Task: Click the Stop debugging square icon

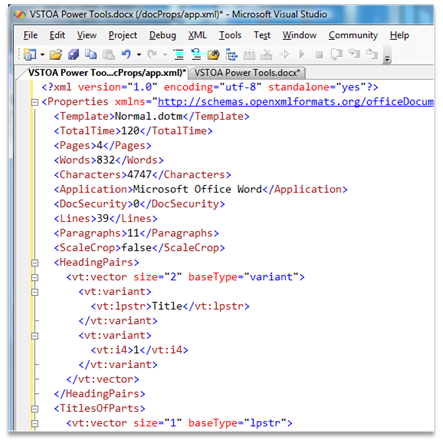Action: tap(319, 54)
